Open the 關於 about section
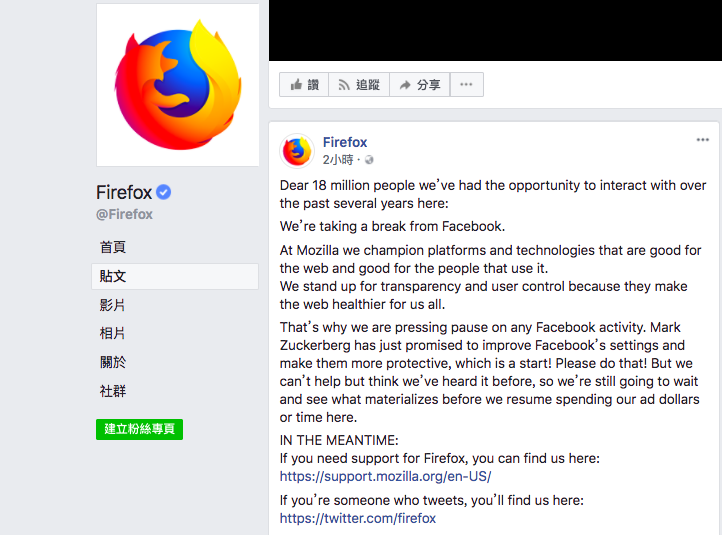 coord(113,362)
